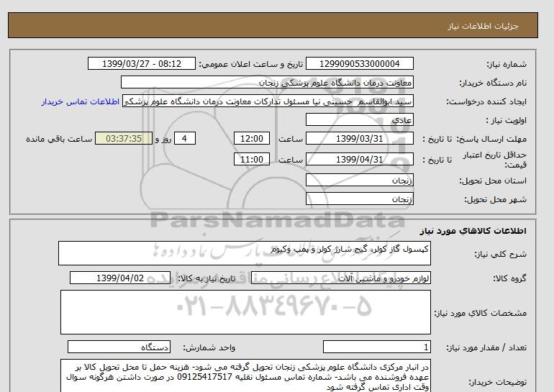Viewport: 554px width, 392px height.
Task: Open buyer contact information link
Action: 80,101
